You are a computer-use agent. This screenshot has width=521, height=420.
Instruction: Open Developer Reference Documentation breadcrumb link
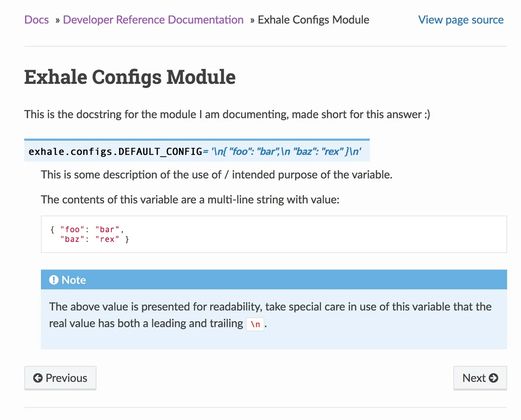pos(153,20)
